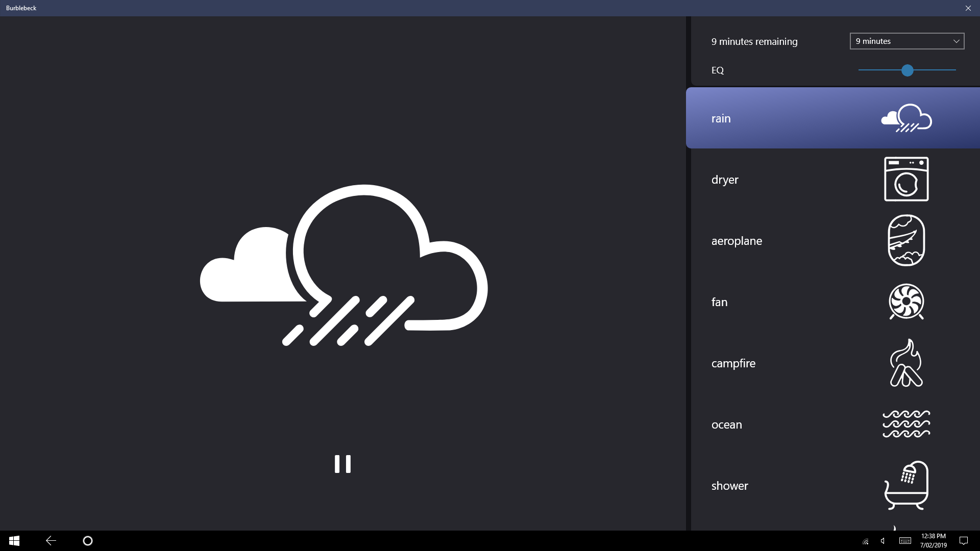Image resolution: width=980 pixels, height=551 pixels.
Task: Open the Windows Start menu
Action: 14,541
